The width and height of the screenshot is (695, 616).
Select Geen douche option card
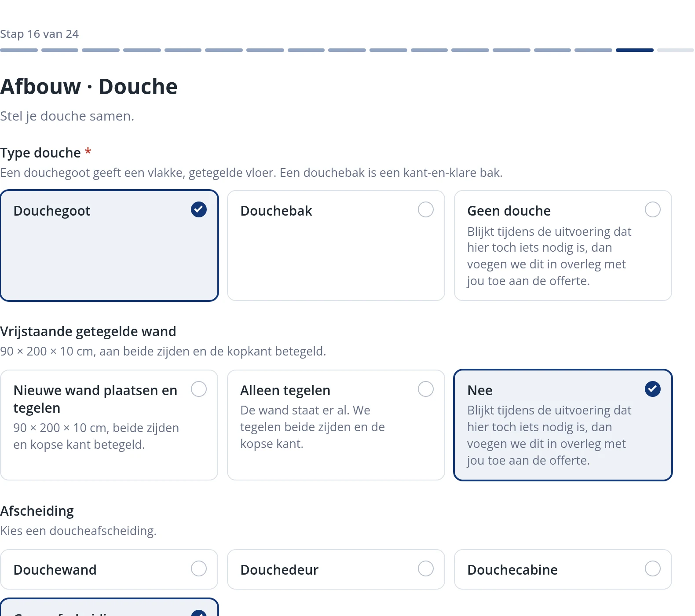(x=563, y=246)
